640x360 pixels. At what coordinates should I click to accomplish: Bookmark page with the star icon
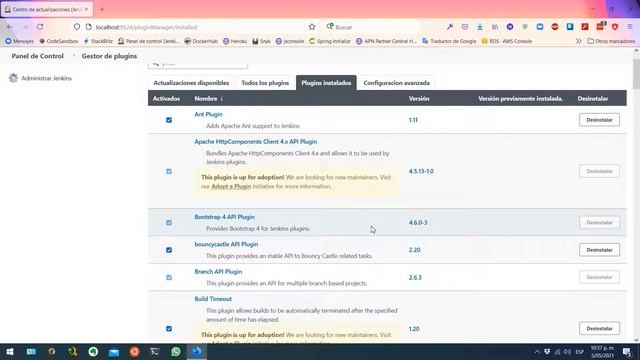click(312, 27)
